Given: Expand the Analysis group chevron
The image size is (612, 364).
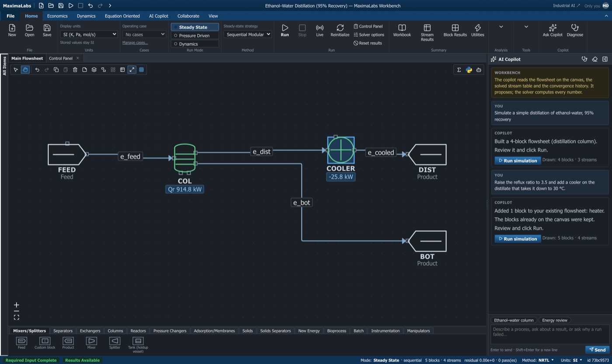Looking at the screenshot, I should click(501, 27).
